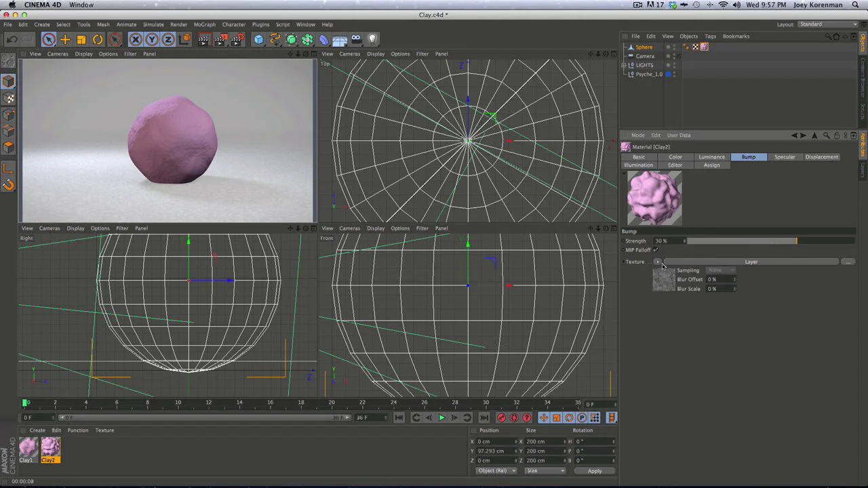Click the Autokeying red button
Screen dimensions: 868x488
(514, 418)
